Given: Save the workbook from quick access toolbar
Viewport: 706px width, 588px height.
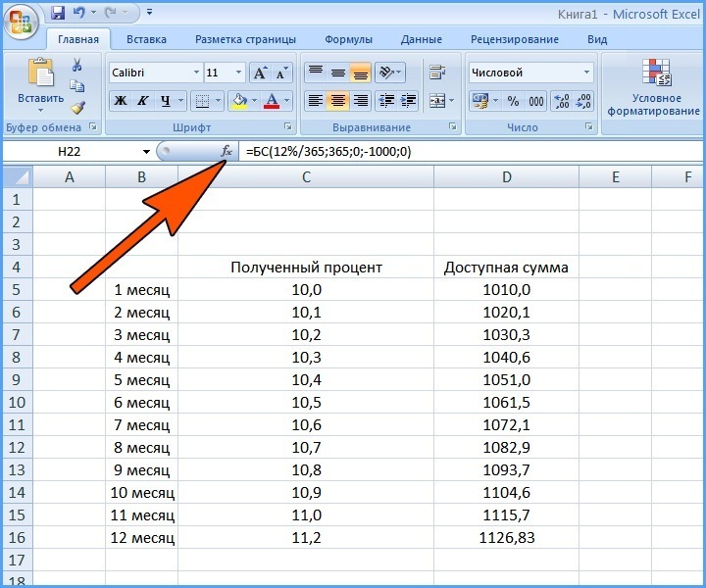Looking at the screenshot, I should (58, 13).
